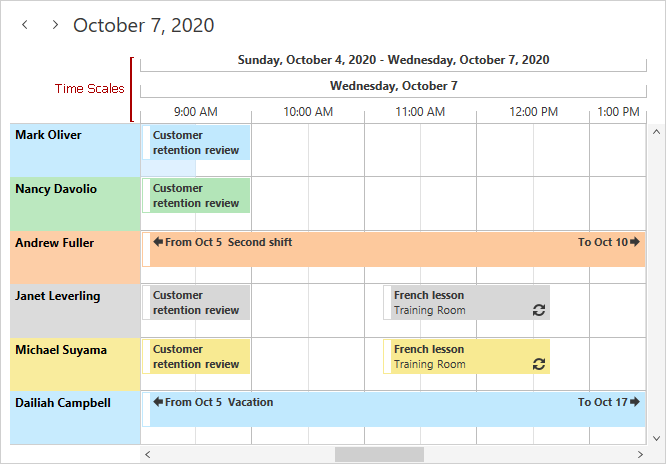
Task: Click left arrow on Vacation appointment
Action: click(158, 402)
